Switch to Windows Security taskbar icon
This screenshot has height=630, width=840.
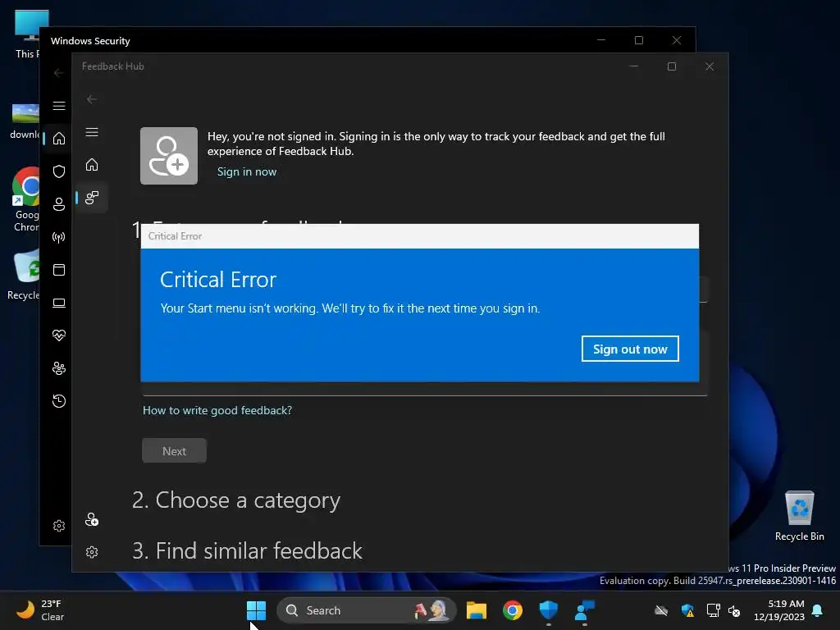click(x=549, y=610)
